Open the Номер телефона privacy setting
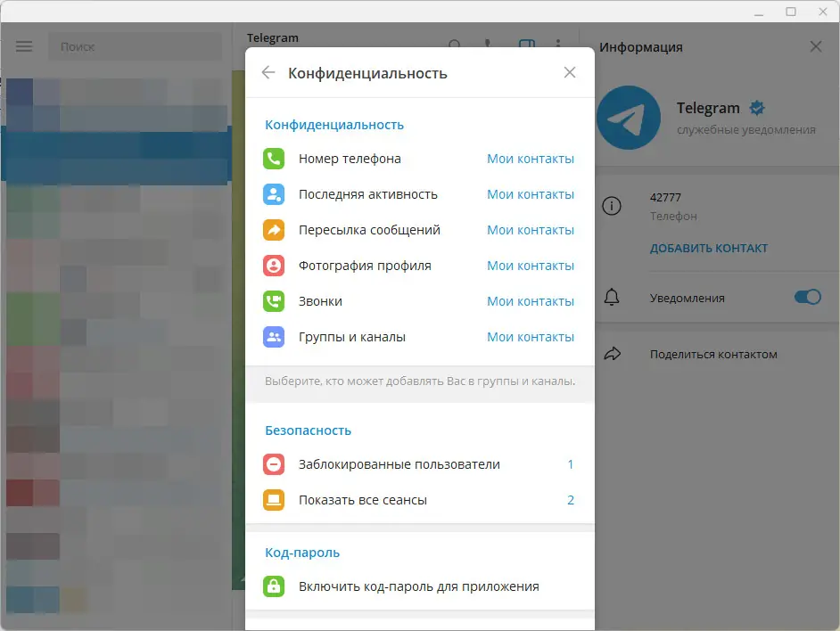The width and height of the screenshot is (840, 631). point(420,159)
